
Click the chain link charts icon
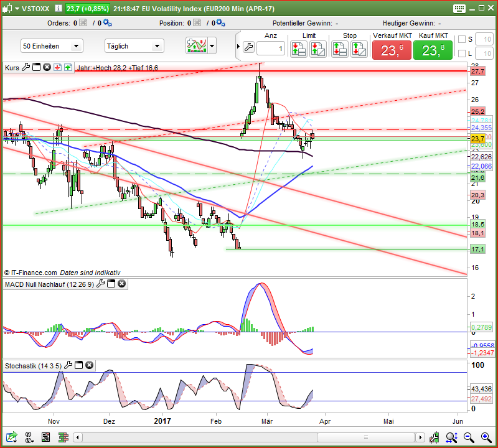point(29,437)
